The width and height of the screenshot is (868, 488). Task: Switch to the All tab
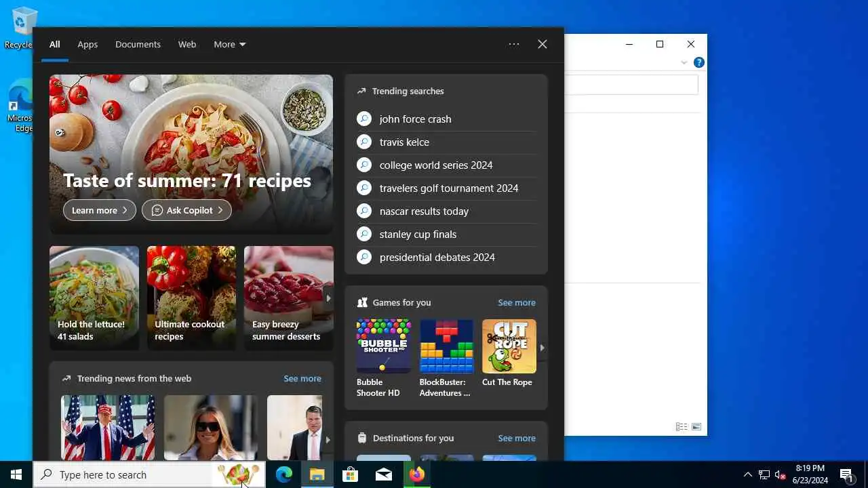coord(54,44)
